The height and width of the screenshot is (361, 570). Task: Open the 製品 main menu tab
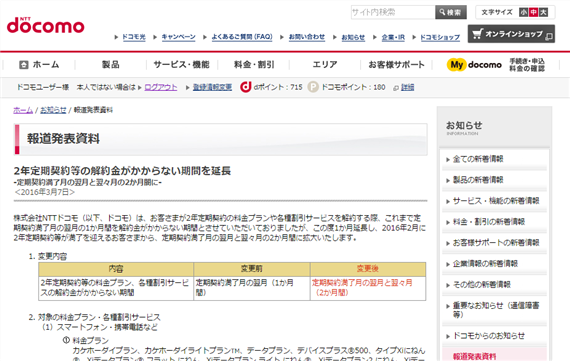[111, 65]
